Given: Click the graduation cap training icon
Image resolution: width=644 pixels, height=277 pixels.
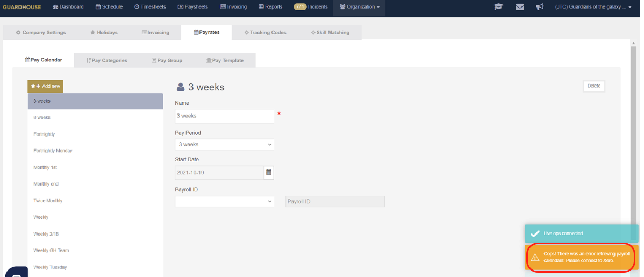Looking at the screenshot, I should (499, 7).
